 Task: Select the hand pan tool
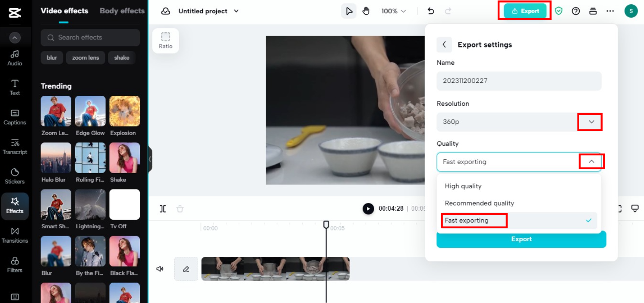click(366, 11)
